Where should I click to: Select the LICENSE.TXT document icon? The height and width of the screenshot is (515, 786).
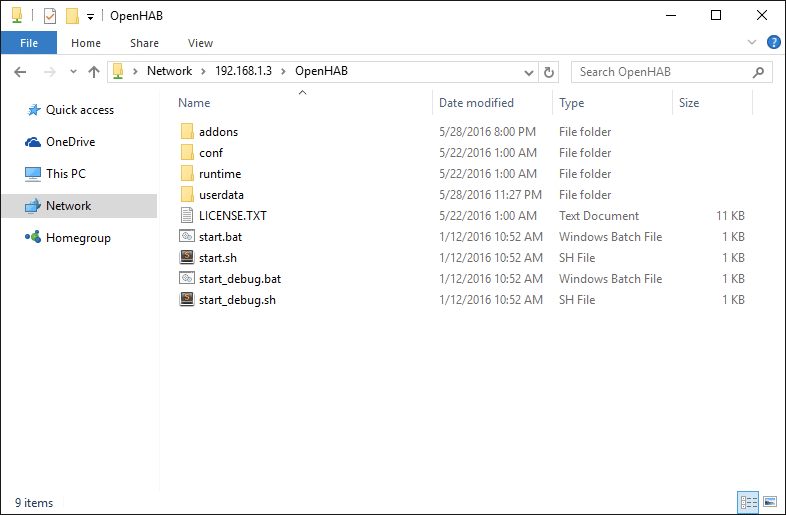coord(187,216)
